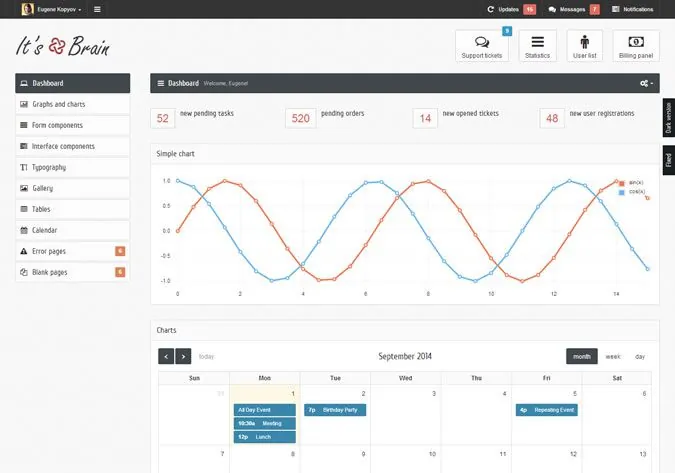
Task: Open Gallery sidebar item
Action: pyautogui.click(x=73, y=188)
